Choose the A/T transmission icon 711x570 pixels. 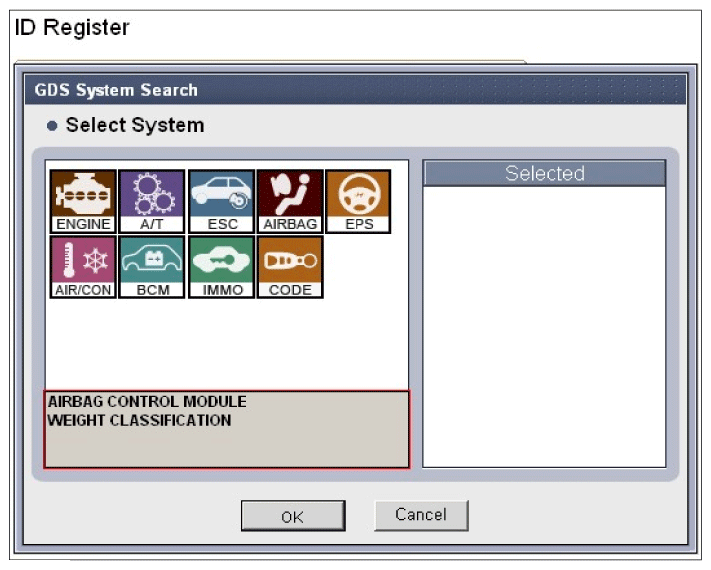click(x=152, y=201)
